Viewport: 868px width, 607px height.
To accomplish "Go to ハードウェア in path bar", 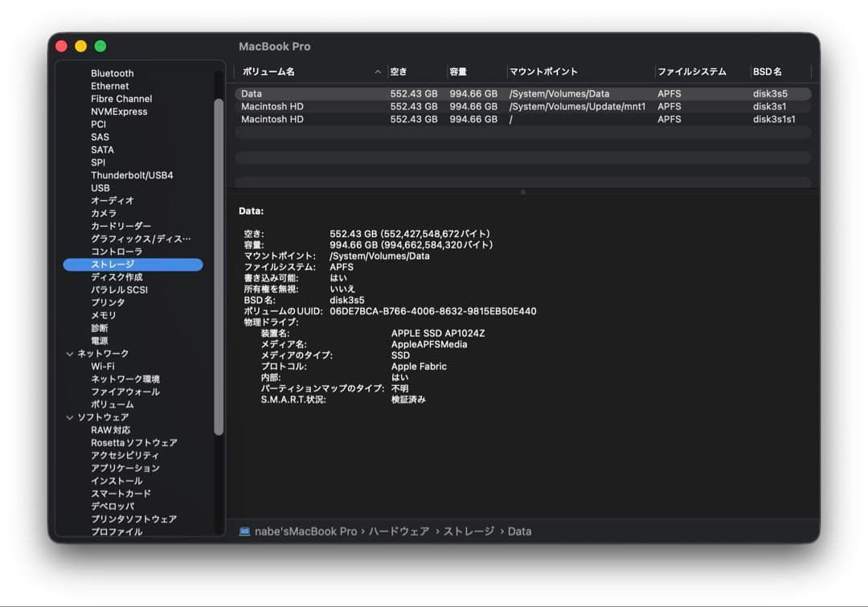I will (399, 531).
